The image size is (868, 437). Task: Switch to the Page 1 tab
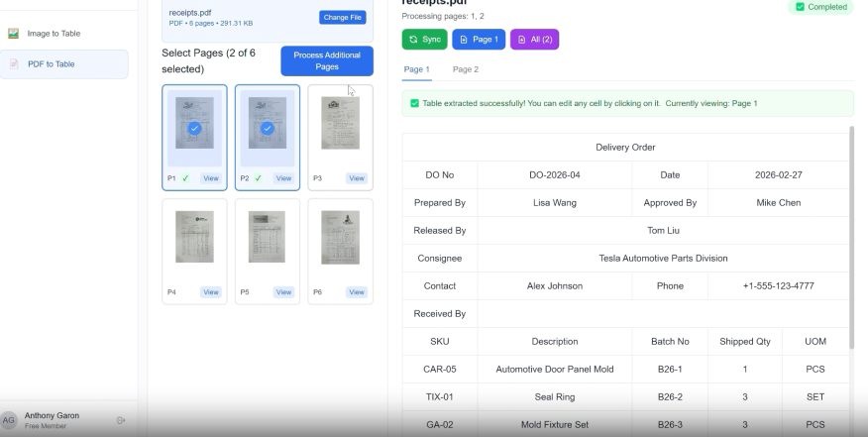pos(416,69)
